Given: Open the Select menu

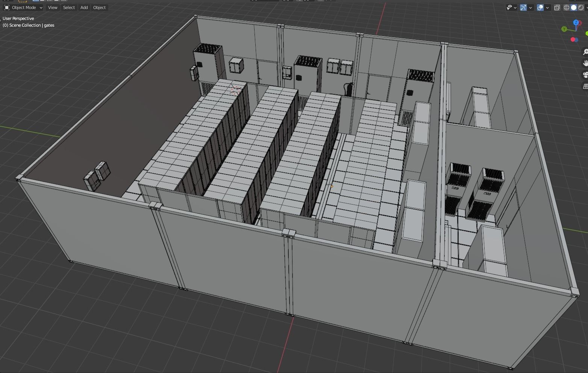Looking at the screenshot, I should point(69,8).
